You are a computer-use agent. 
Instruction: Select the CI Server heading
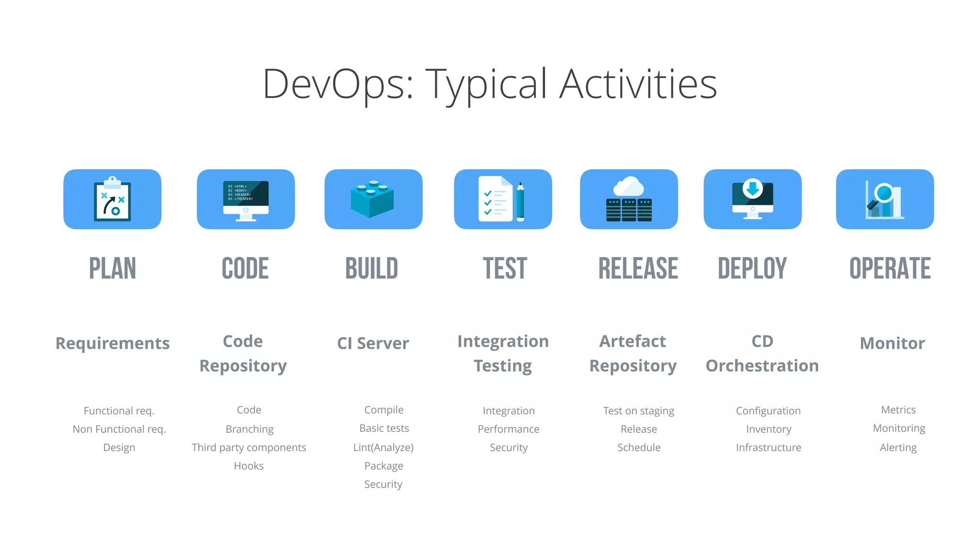pyautogui.click(x=373, y=343)
